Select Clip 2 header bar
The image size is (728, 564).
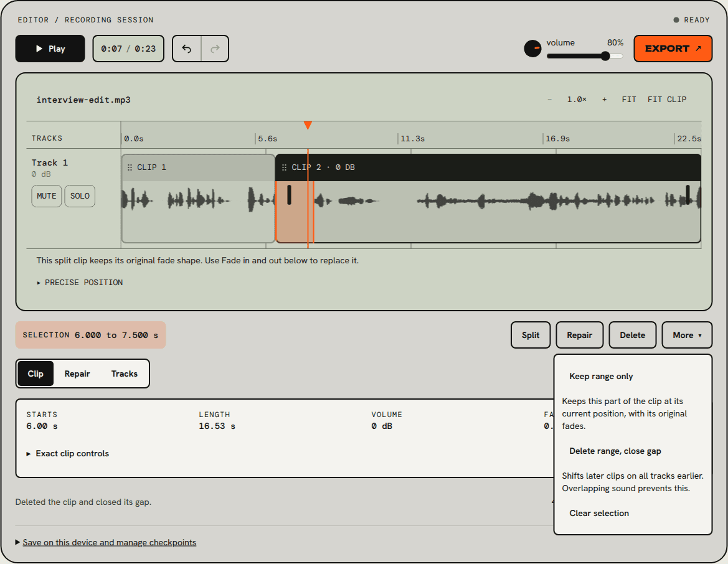488,167
